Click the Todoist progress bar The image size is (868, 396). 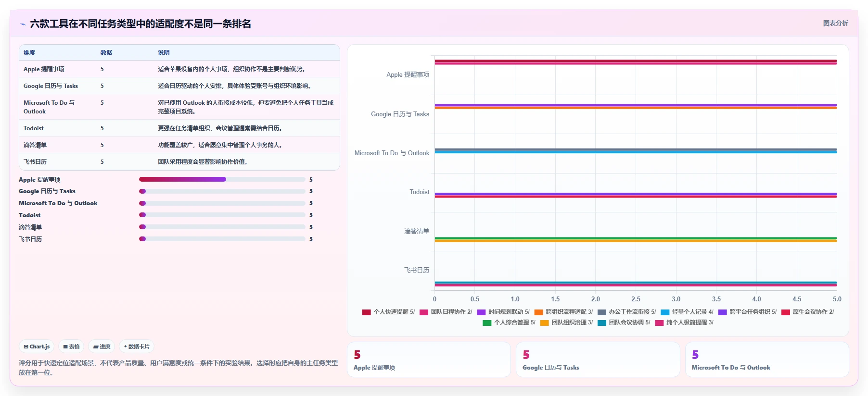click(x=222, y=215)
